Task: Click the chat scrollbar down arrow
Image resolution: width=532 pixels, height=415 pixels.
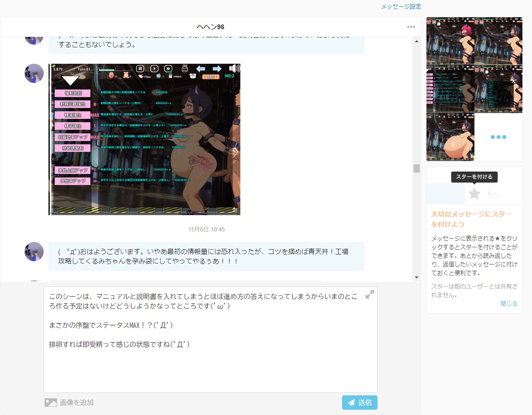Action: pos(417,277)
